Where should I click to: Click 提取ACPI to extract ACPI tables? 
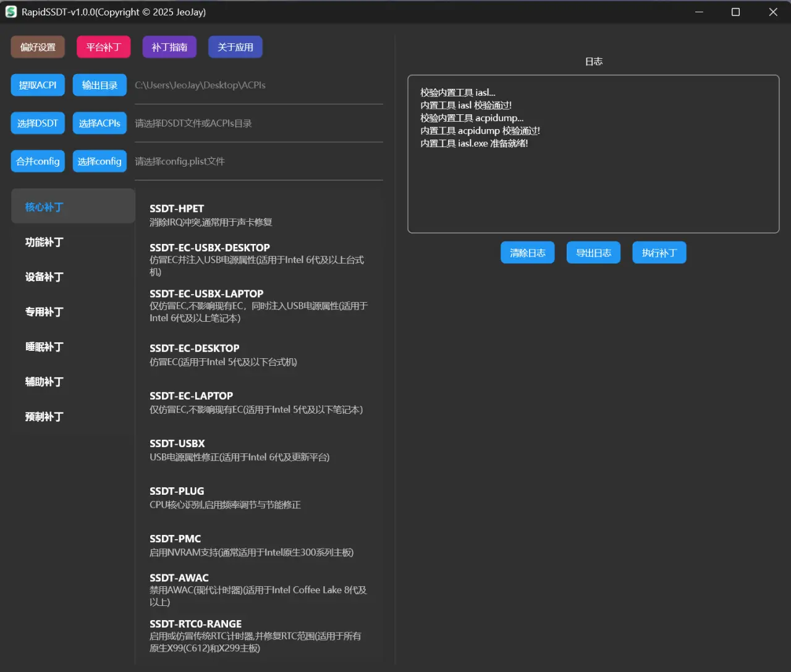pos(37,85)
